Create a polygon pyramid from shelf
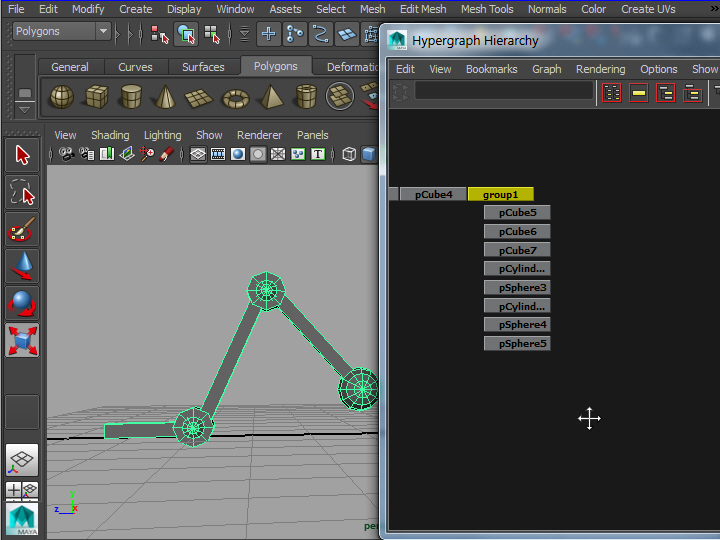The image size is (720, 540). coord(271,97)
